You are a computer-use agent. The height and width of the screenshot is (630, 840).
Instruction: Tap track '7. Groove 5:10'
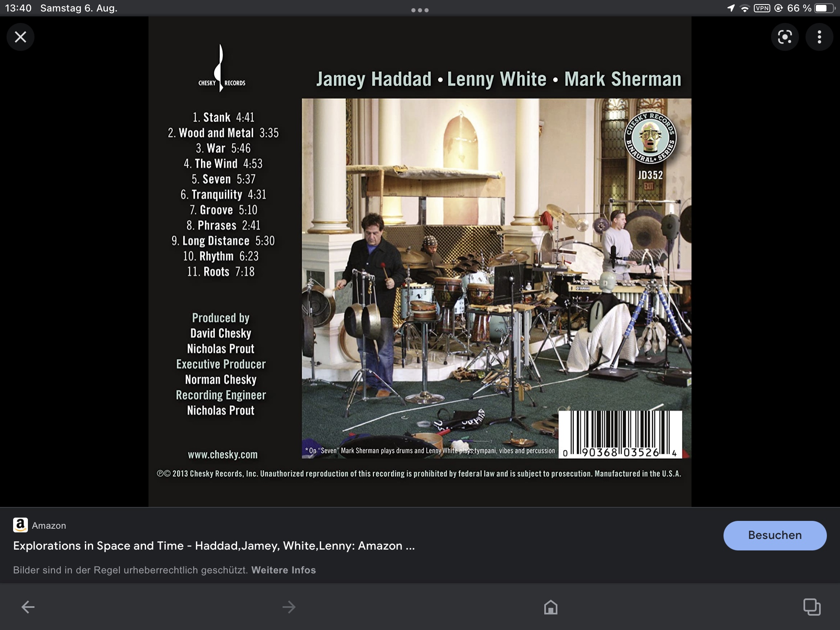click(224, 210)
